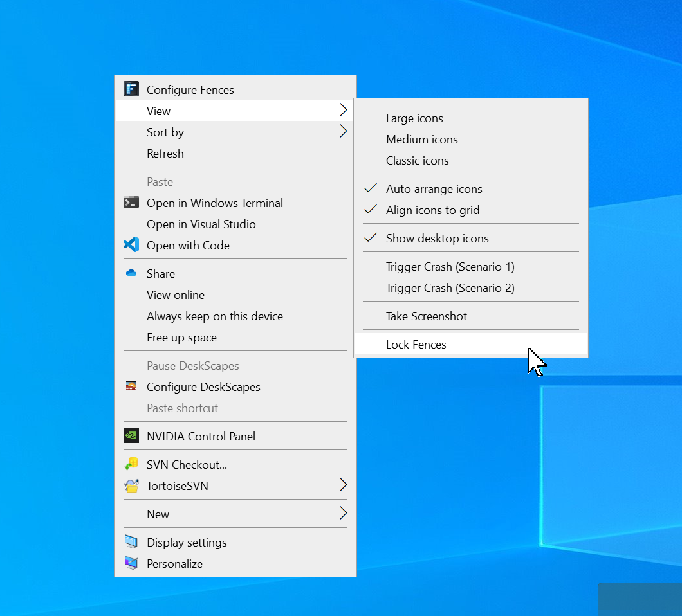
Task: Toggle Auto arrange icons
Action: (470, 188)
